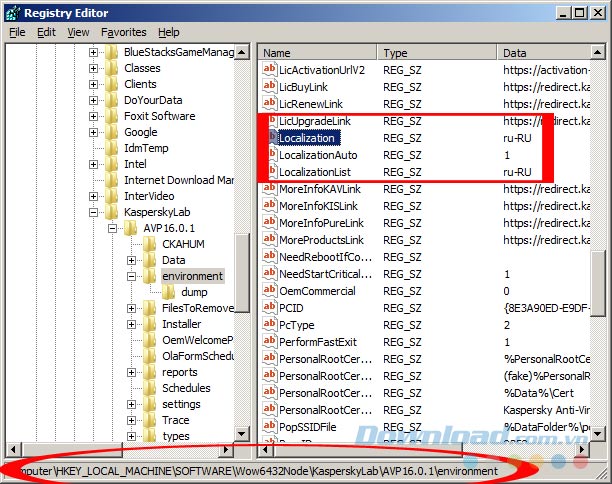
Task: Click the Registry Editor title bar icon
Action: (12, 13)
